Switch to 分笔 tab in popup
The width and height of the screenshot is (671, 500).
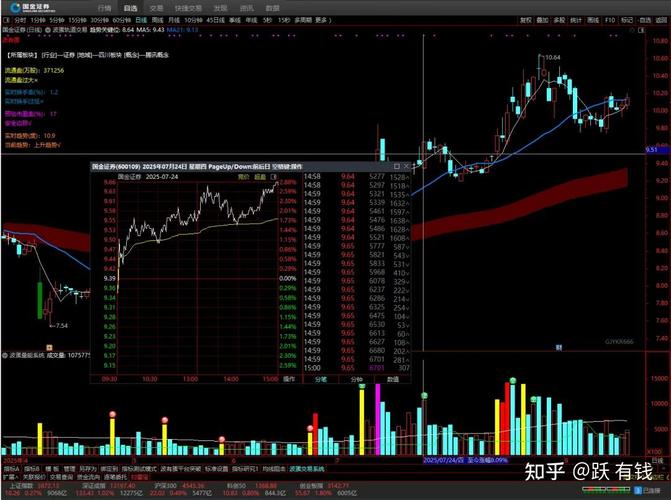coord(321,380)
